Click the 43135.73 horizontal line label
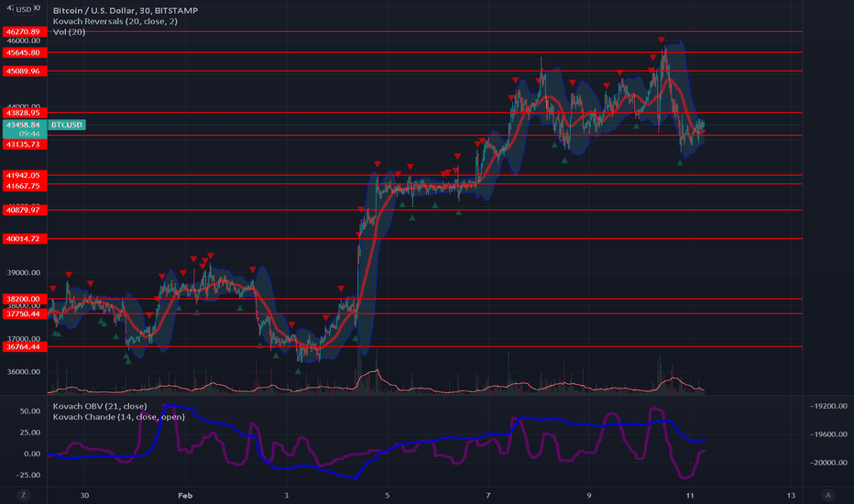The width and height of the screenshot is (854, 504). pos(25,145)
